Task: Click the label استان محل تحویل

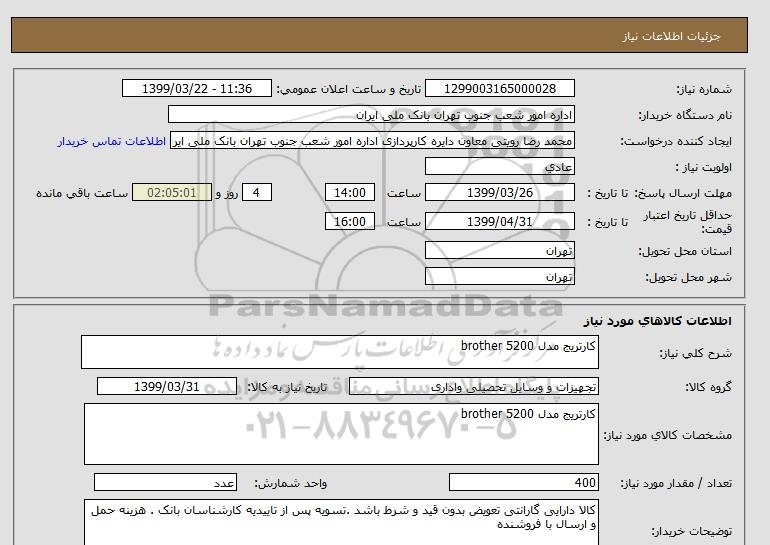Action: point(685,251)
